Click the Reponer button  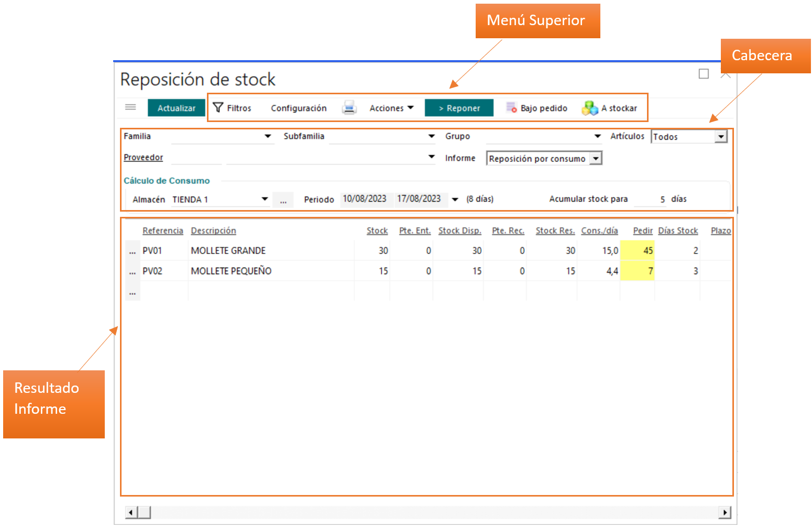[x=459, y=108]
